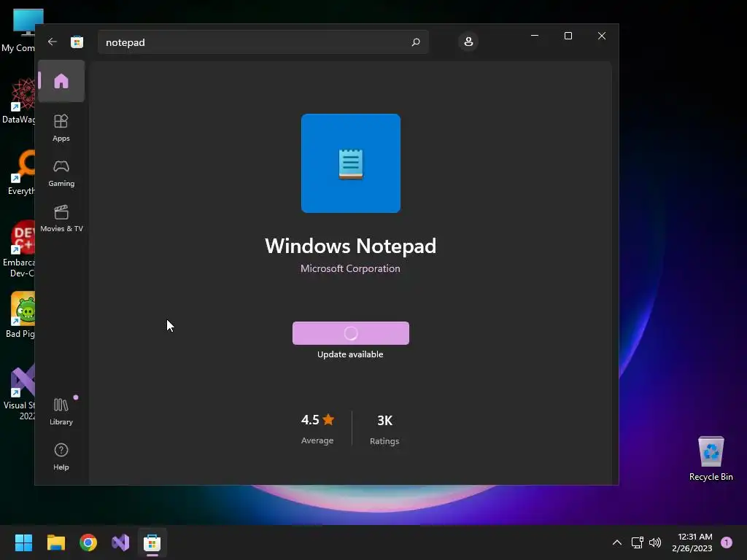Screen dimensions: 747x560
Task: Click the search magnifier icon
Action: click(415, 42)
